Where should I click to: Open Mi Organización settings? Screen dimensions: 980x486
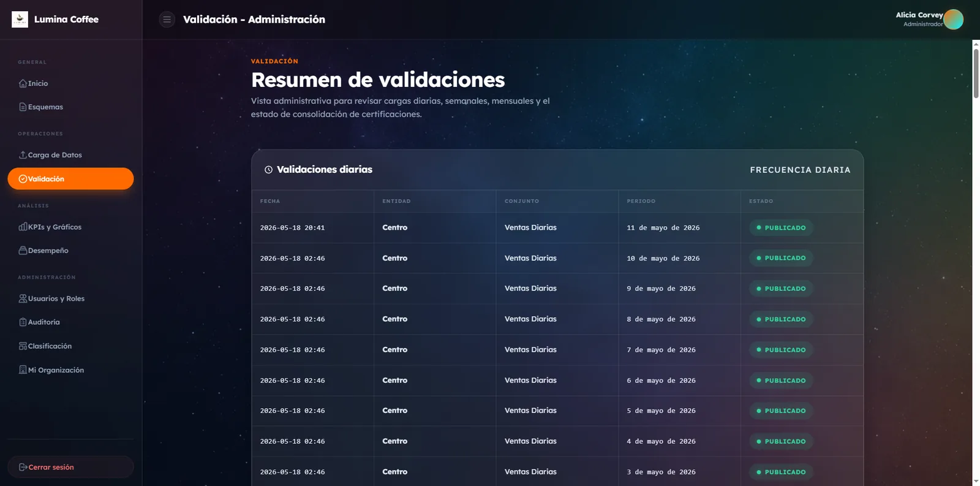click(70, 370)
